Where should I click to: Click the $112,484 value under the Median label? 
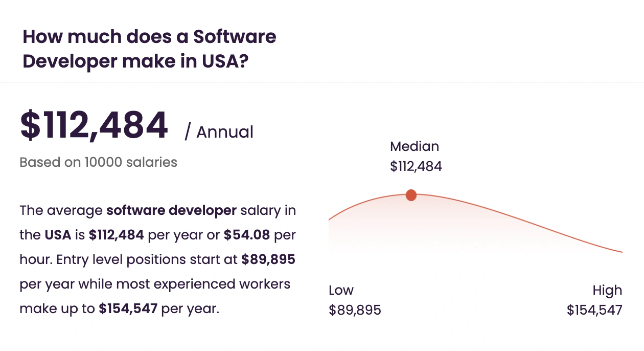pyautogui.click(x=416, y=166)
